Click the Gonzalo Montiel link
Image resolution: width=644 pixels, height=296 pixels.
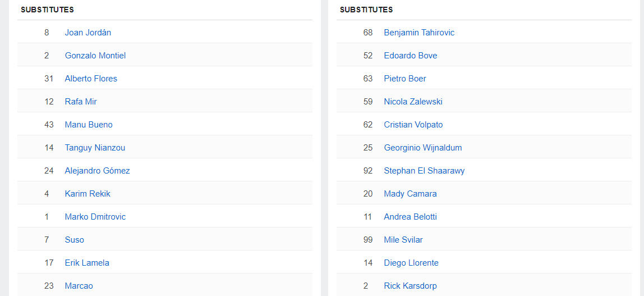[95, 56]
